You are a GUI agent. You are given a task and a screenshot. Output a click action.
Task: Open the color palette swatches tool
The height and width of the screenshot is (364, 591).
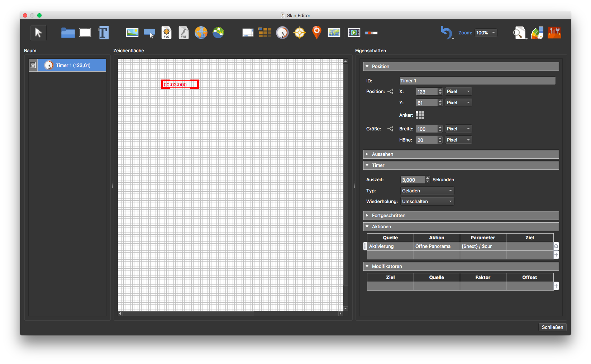click(537, 33)
